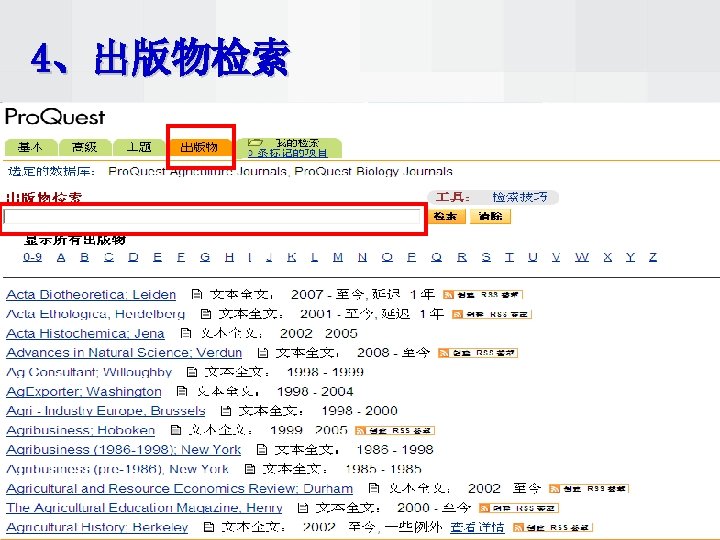Image resolution: width=720 pixels, height=540 pixels.
Task: Browse publications under letter Q
Action: (x=437, y=257)
